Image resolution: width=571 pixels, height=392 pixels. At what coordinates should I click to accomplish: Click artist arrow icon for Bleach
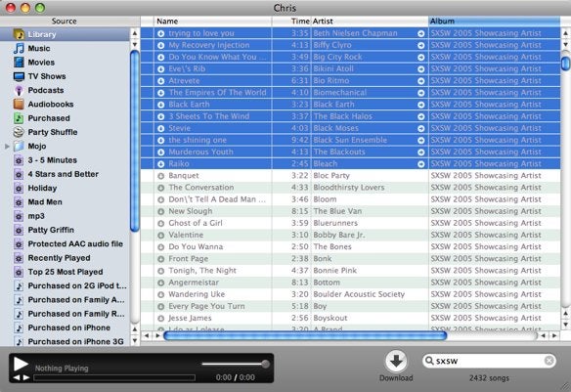coord(421,164)
